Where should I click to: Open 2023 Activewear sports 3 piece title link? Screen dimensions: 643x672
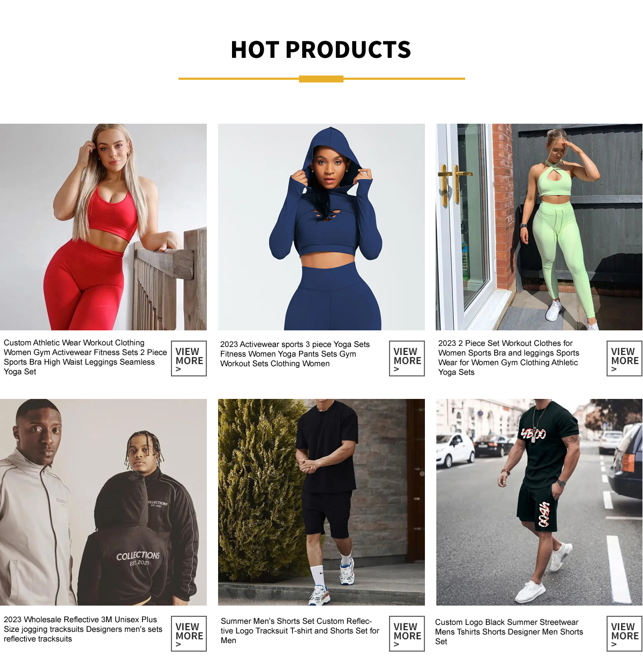point(295,354)
